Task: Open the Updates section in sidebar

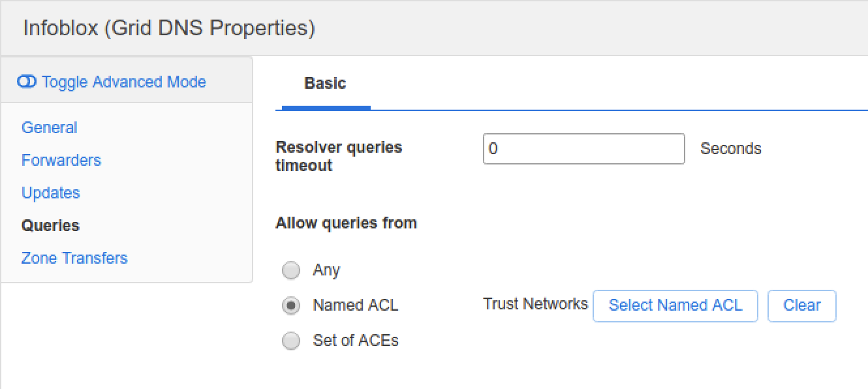Action: [x=51, y=193]
